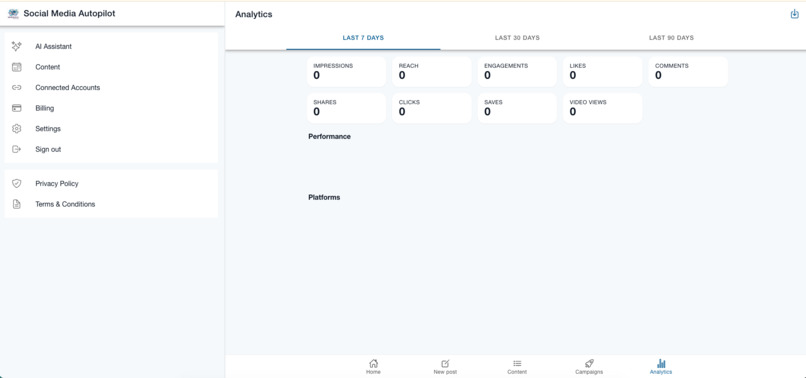Click the Clicks metric card
This screenshot has width=806, height=378.
click(432, 108)
